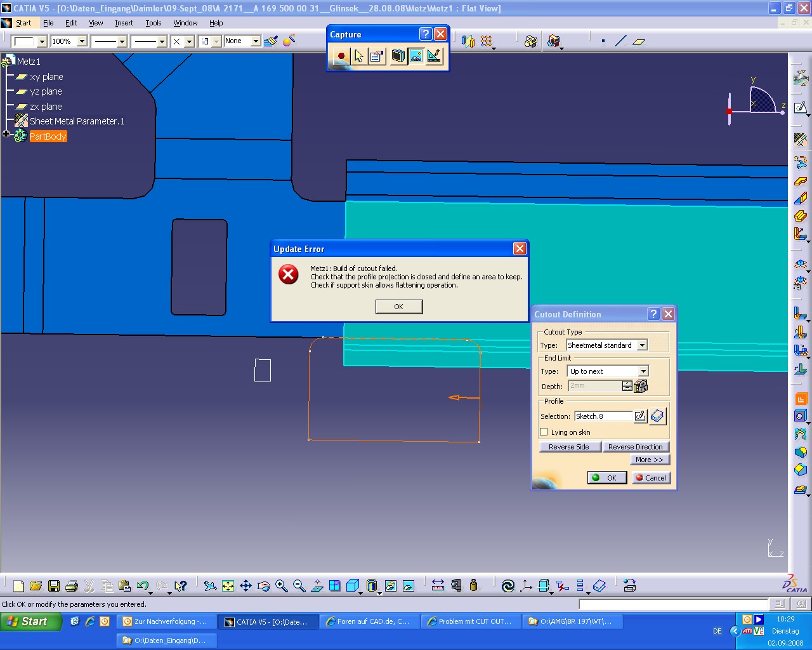Click the Measure Between icon
The width and height of the screenshot is (812, 650).
(438, 586)
